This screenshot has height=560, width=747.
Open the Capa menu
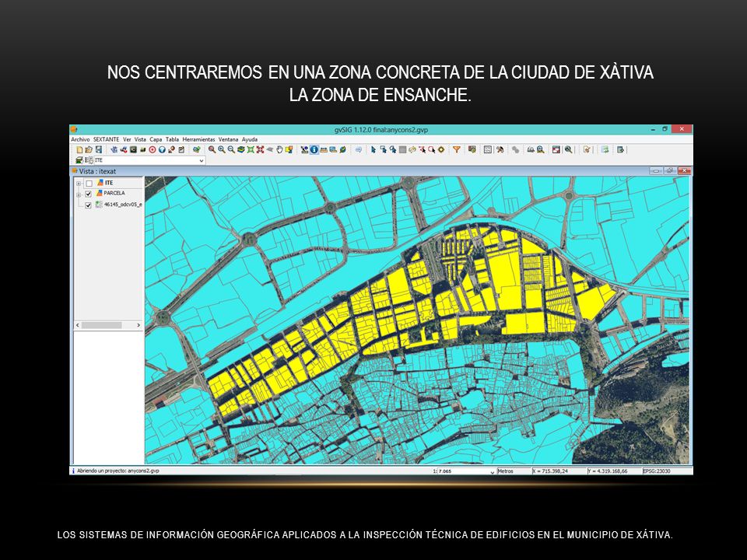(x=156, y=139)
